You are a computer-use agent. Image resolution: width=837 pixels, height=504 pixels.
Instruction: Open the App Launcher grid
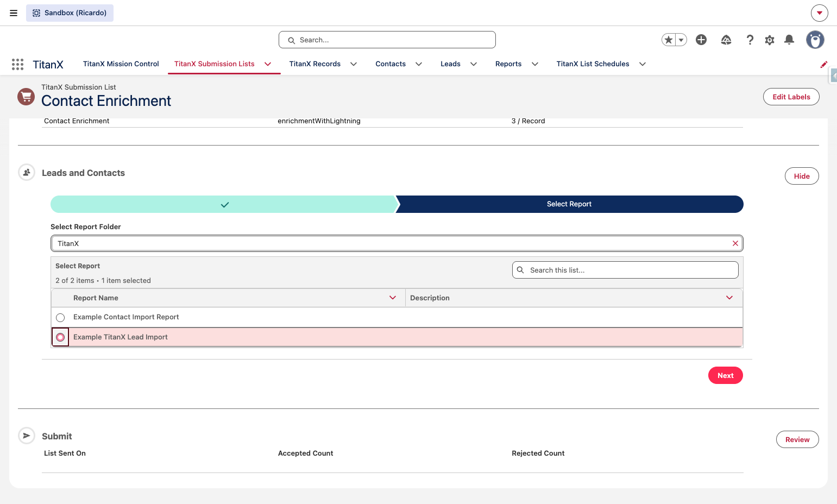(17, 65)
